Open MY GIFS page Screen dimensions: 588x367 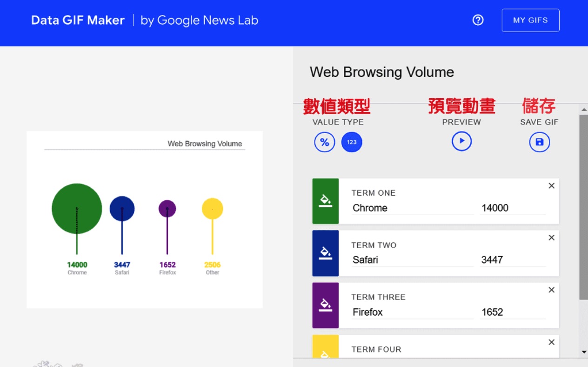(530, 20)
